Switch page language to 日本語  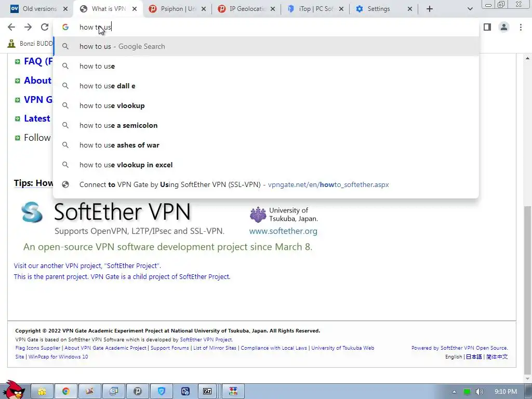(474, 357)
